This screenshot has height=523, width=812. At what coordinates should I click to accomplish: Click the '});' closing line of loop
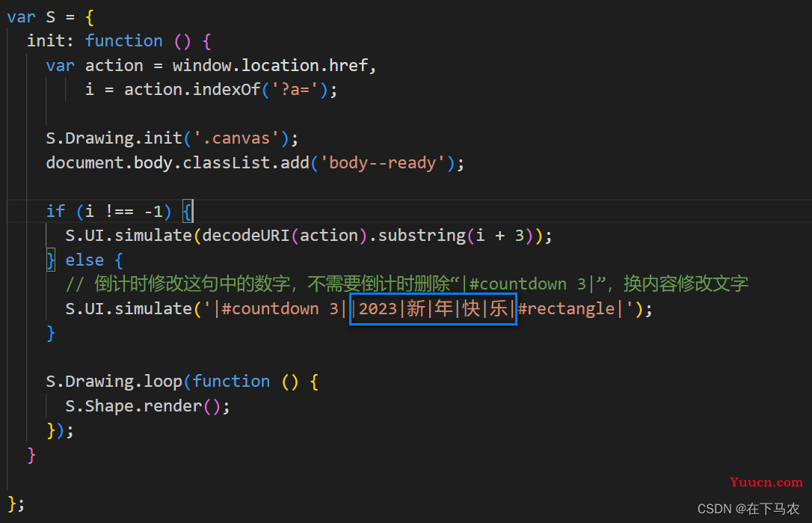(60, 430)
